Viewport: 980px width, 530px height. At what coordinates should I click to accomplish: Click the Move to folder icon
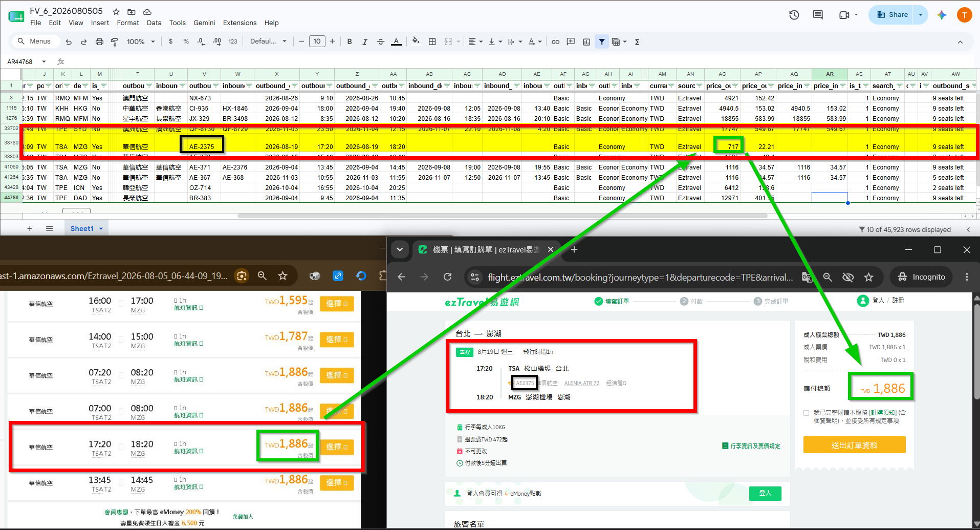[x=132, y=12]
